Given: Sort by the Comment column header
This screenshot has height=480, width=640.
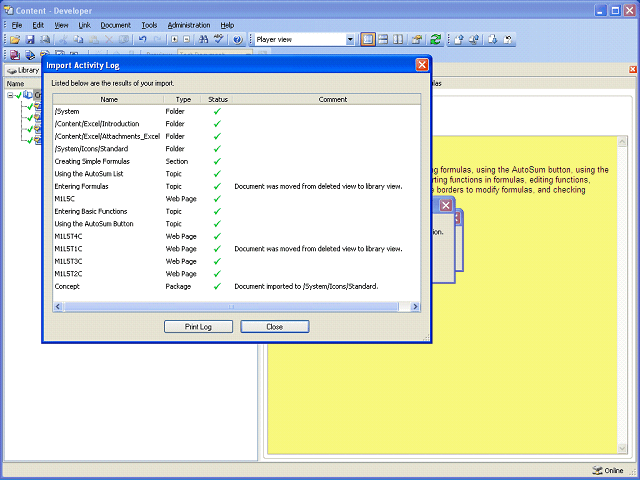Looking at the screenshot, I should [x=333, y=99].
